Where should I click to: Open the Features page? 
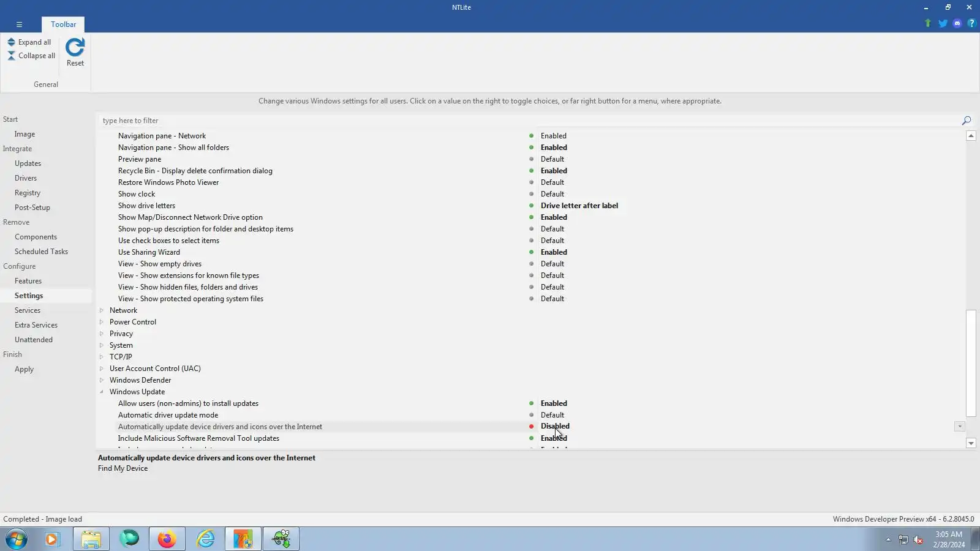[28, 281]
